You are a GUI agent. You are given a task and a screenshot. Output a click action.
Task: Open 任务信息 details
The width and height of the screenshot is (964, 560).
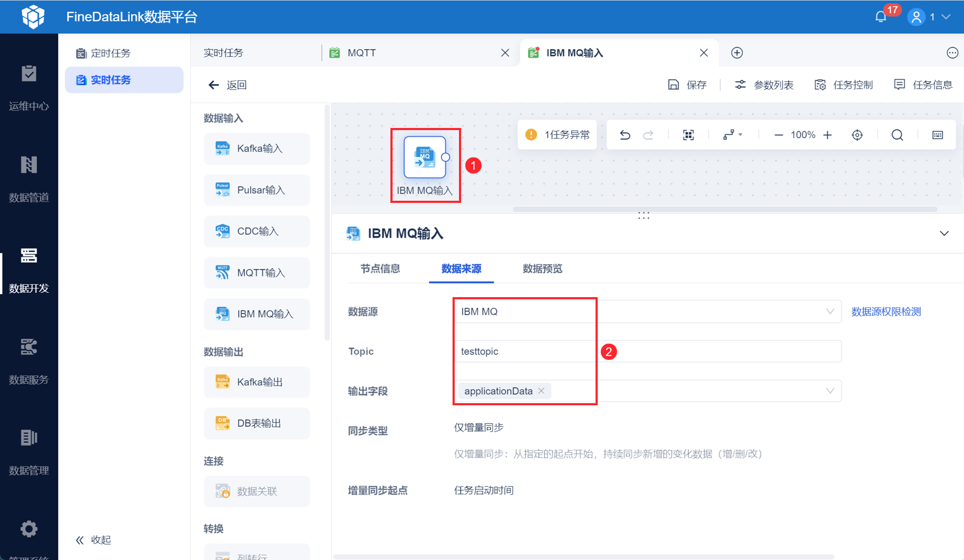(x=923, y=85)
